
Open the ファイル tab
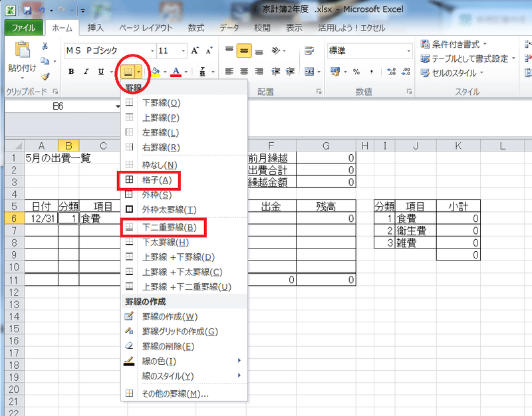pos(24,28)
